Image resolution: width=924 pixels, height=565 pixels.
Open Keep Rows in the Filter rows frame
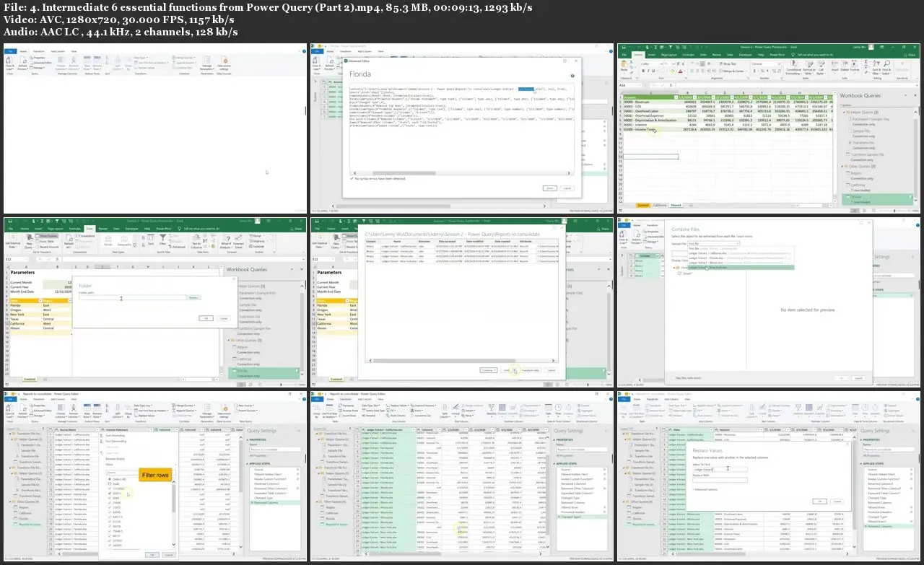(x=87, y=413)
